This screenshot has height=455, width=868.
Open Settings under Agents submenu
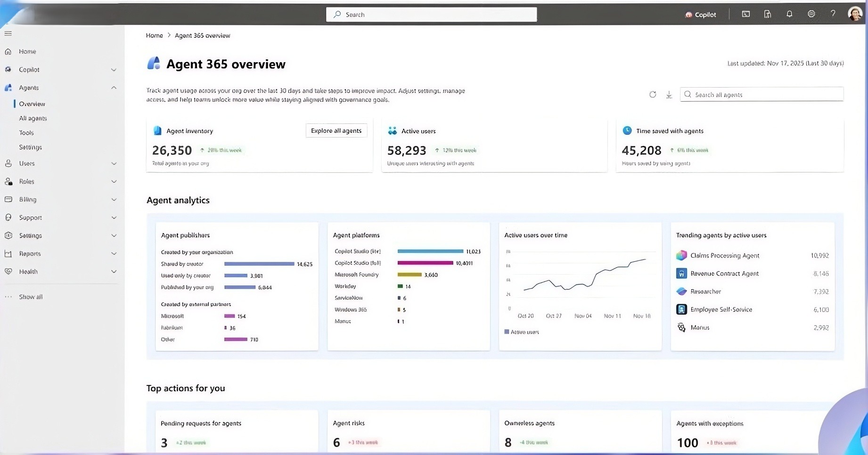(31, 147)
